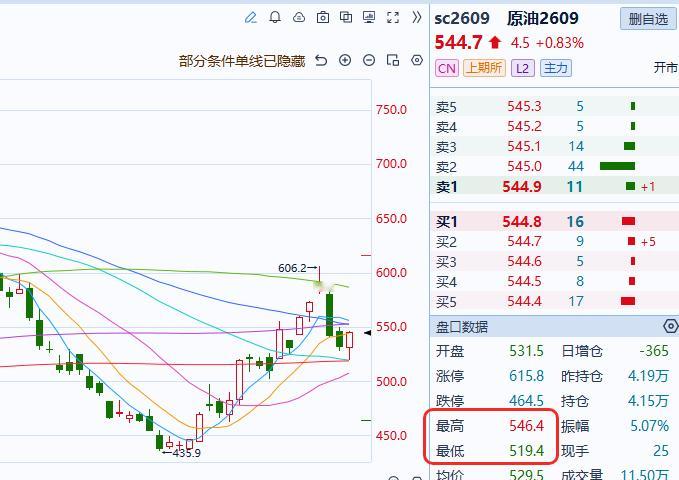The image size is (679, 480).
Task: Click the 开市 status text
Action: tap(666, 68)
